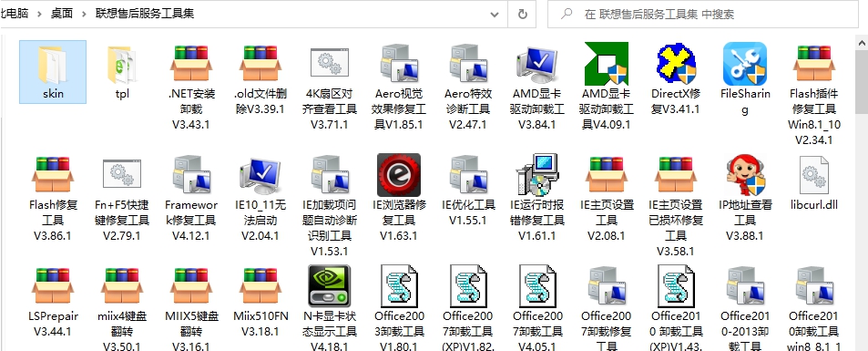This screenshot has width=868, height=351.
Task: Select Framework修复工具 V4.12.1 icon
Action: click(191, 175)
